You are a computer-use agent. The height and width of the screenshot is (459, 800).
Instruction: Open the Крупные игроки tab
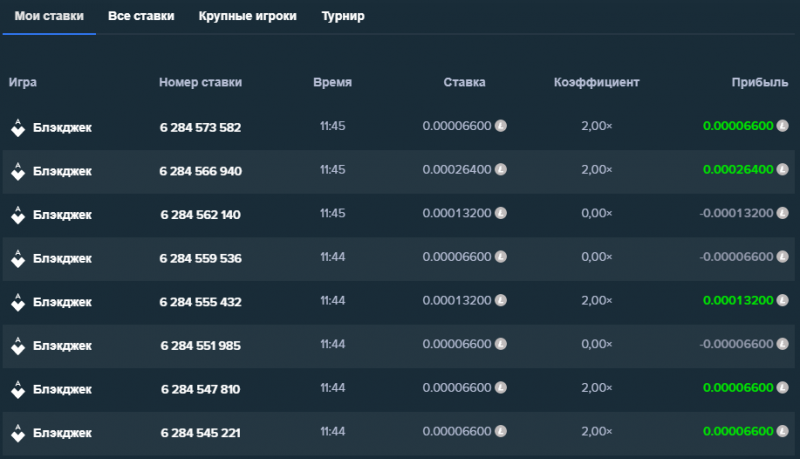pyautogui.click(x=247, y=16)
